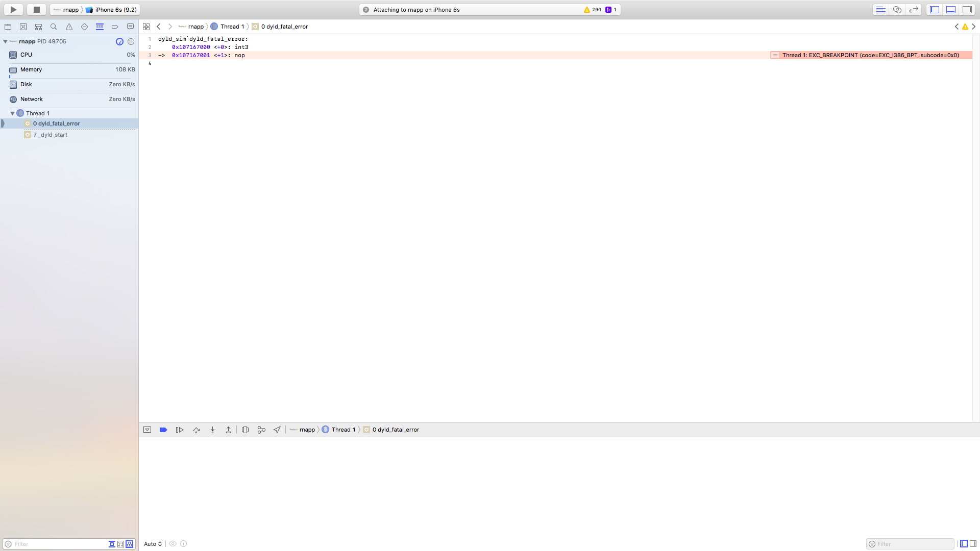Go back in editor history

159,27
